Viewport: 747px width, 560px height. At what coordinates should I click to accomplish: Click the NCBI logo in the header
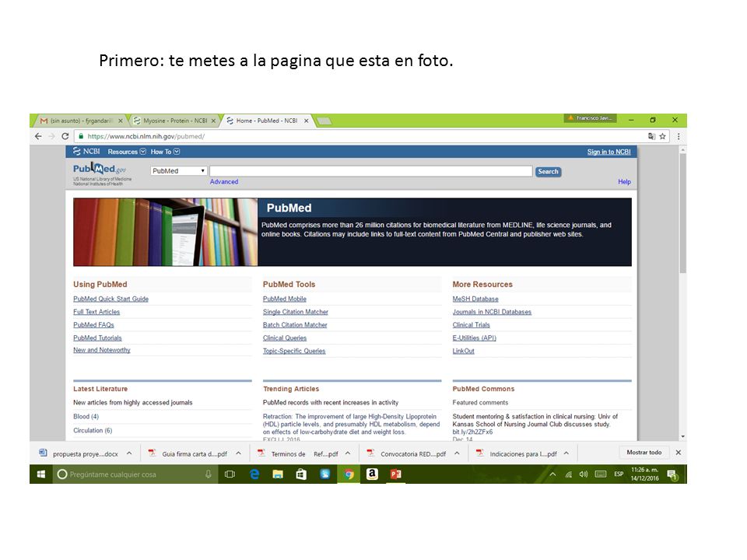coord(86,152)
